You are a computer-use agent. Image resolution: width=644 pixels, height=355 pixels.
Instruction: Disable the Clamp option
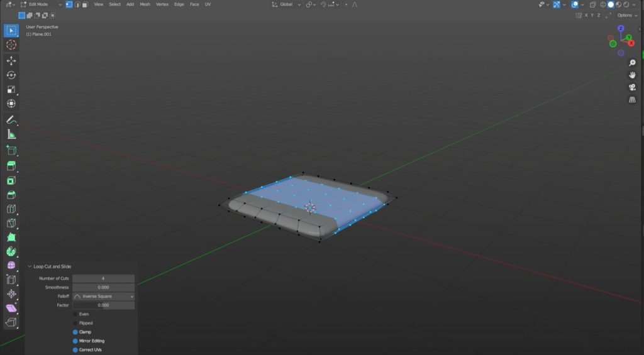point(75,332)
